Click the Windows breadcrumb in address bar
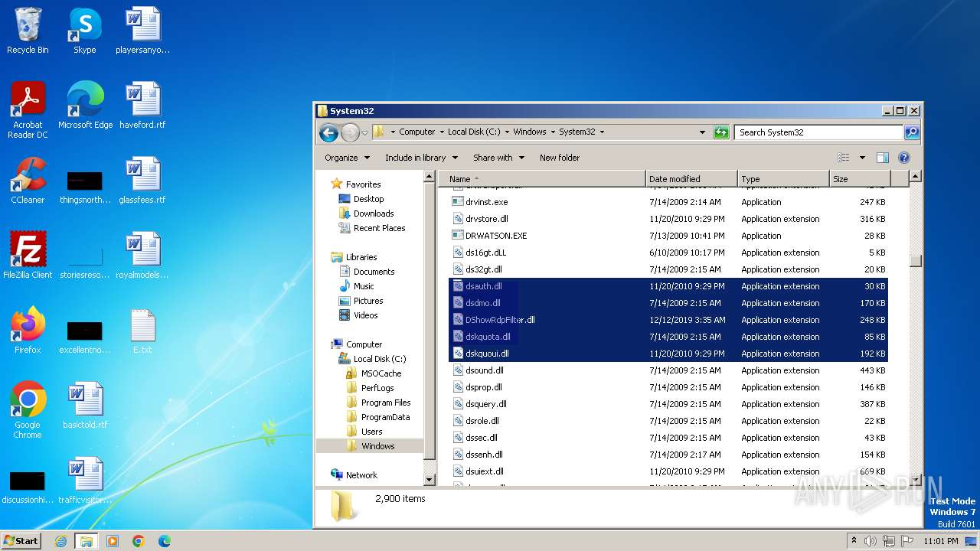 pyautogui.click(x=530, y=132)
